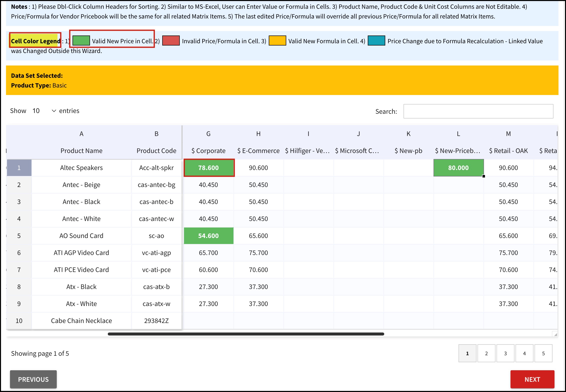566x392 pixels.
Task: Click the Cabe Chain Necklace product name
Action: (81, 321)
